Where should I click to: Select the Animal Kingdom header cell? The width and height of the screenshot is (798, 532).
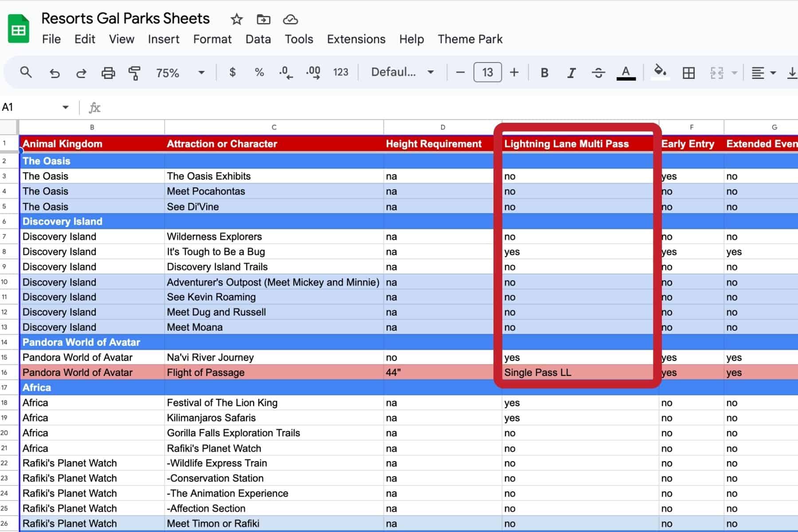click(x=92, y=144)
